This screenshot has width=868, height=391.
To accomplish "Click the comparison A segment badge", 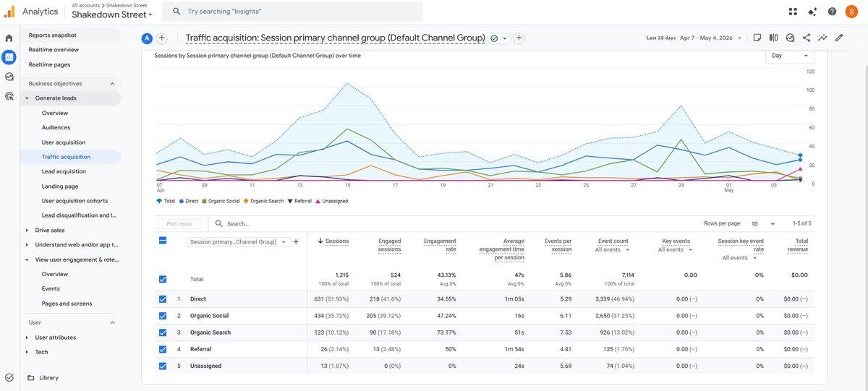I will [x=148, y=38].
